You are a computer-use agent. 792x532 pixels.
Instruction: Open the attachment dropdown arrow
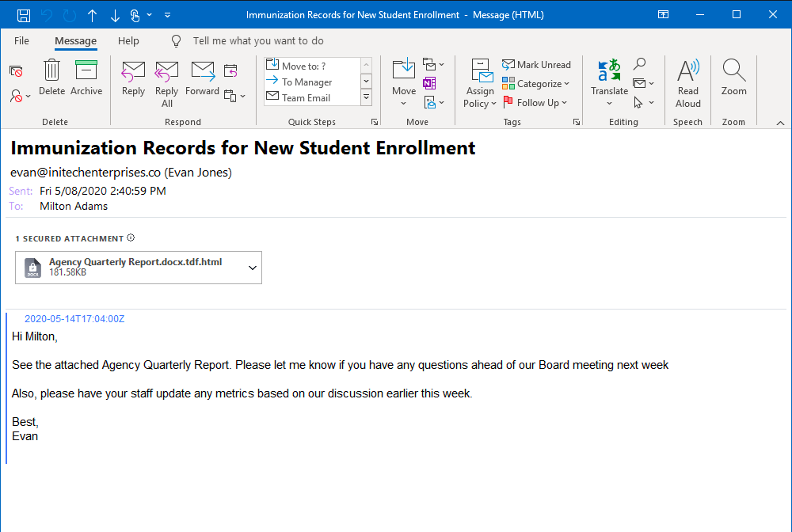[x=250, y=267]
